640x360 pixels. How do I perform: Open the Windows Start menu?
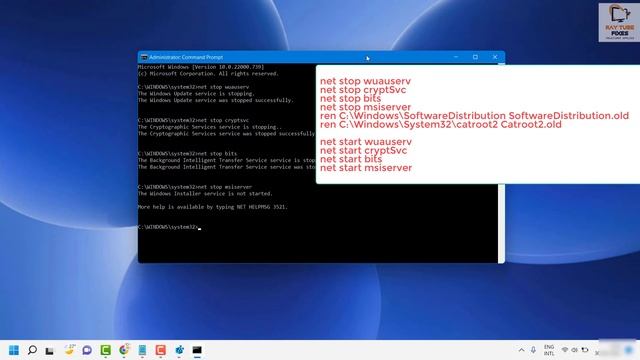click(x=13, y=350)
